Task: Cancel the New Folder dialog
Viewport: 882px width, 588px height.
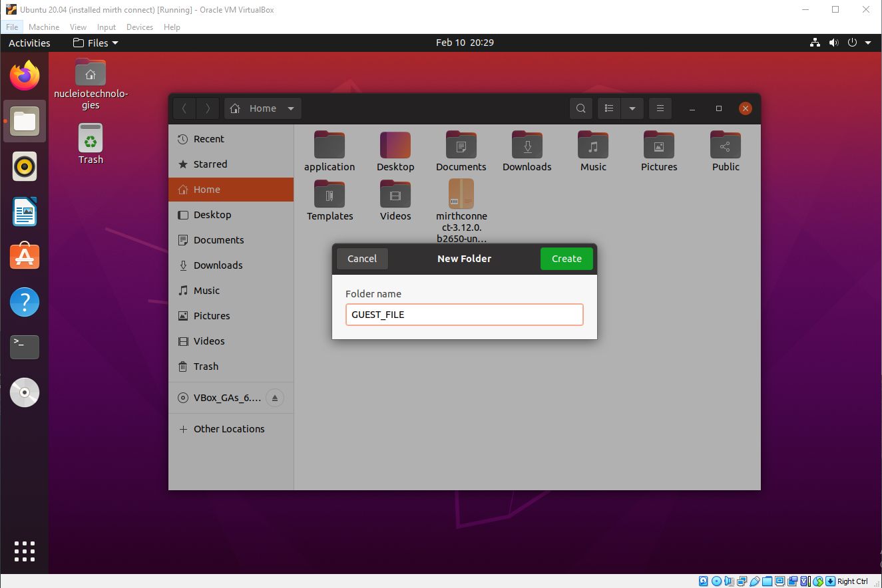Action: point(362,259)
